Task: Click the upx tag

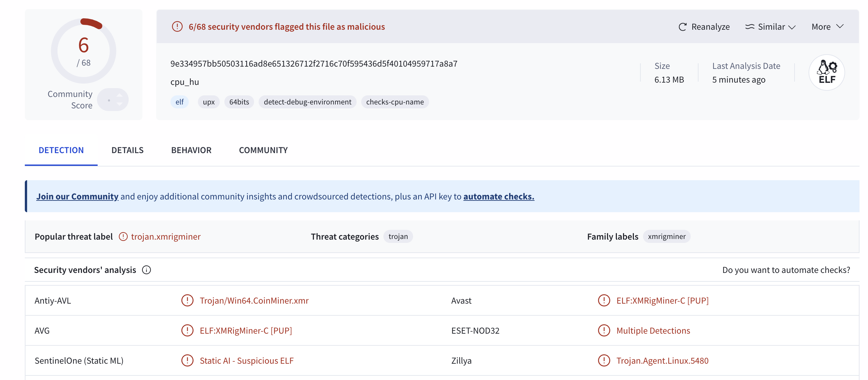Action: pyautogui.click(x=209, y=102)
